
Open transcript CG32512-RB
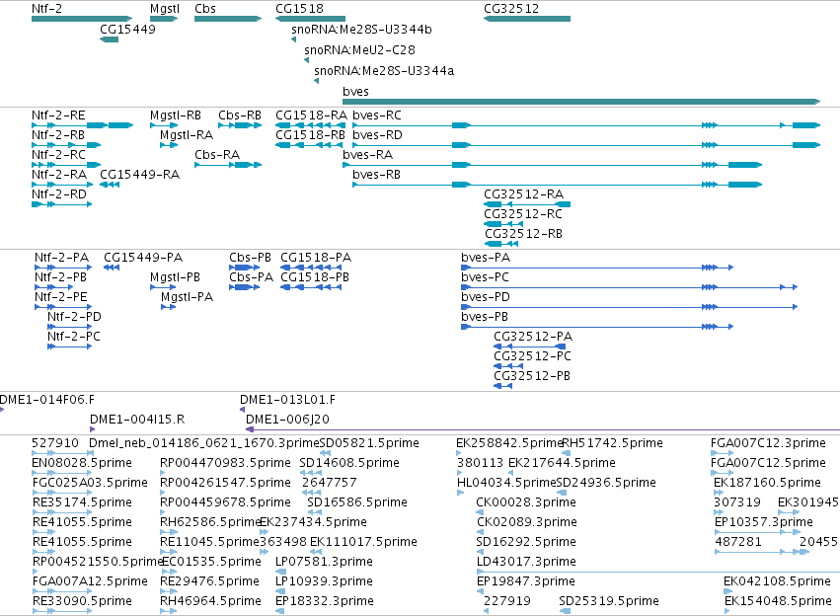523,234
